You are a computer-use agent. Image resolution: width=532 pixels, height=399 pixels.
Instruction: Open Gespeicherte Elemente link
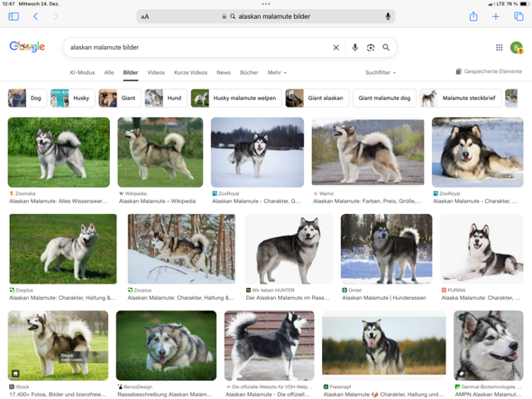(x=489, y=71)
